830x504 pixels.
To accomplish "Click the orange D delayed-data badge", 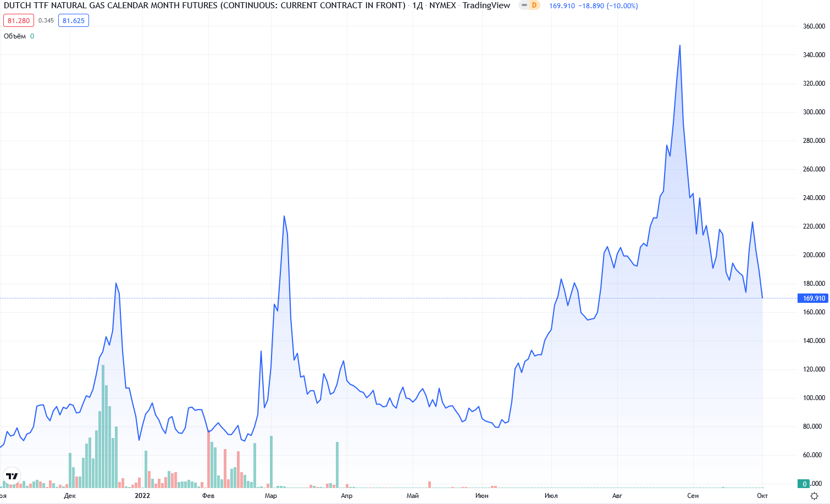I will [534, 5].
